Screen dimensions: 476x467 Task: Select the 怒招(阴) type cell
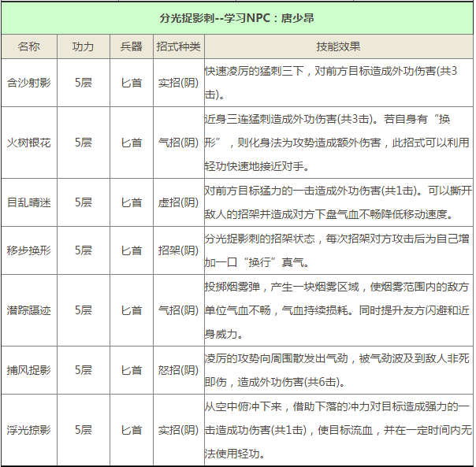pyautogui.click(x=178, y=370)
